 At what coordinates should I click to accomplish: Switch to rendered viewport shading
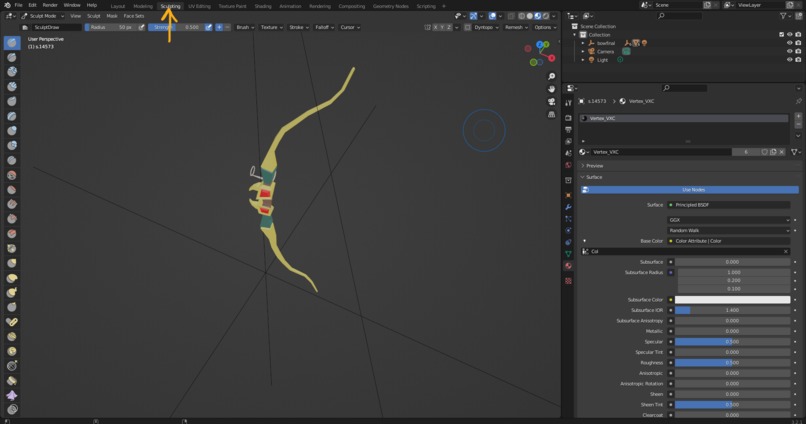point(545,16)
